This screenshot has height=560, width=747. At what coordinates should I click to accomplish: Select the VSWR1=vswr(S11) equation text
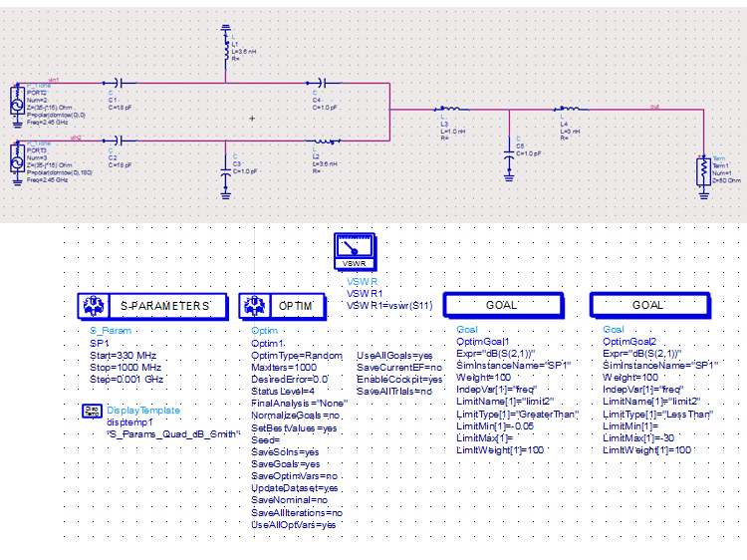[x=389, y=306]
